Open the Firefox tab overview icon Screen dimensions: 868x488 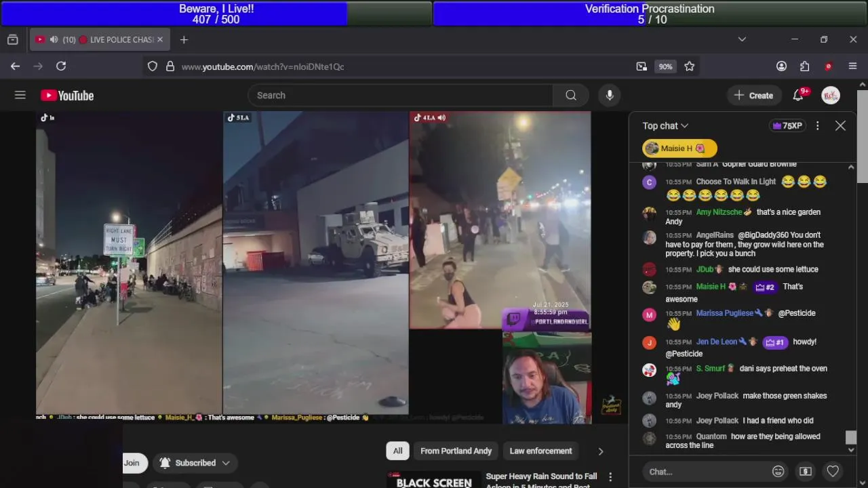[x=12, y=40]
